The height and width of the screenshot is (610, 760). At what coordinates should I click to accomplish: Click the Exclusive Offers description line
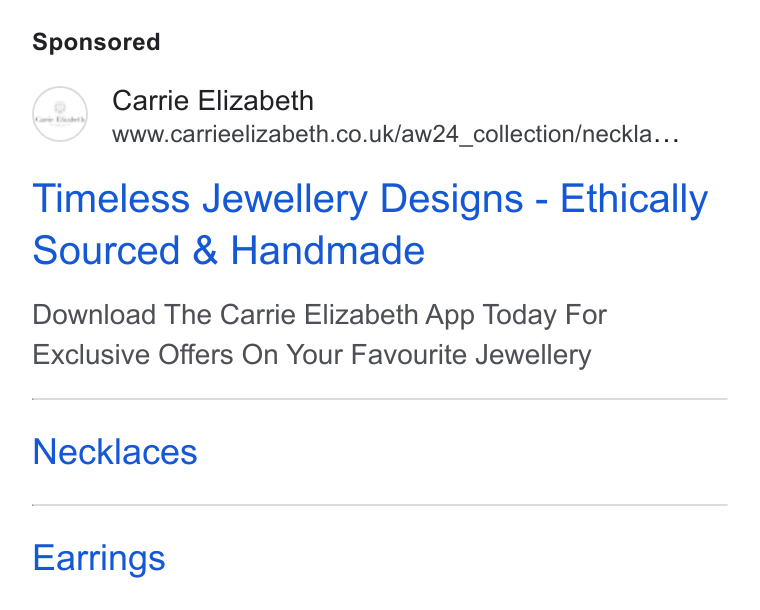(x=312, y=355)
